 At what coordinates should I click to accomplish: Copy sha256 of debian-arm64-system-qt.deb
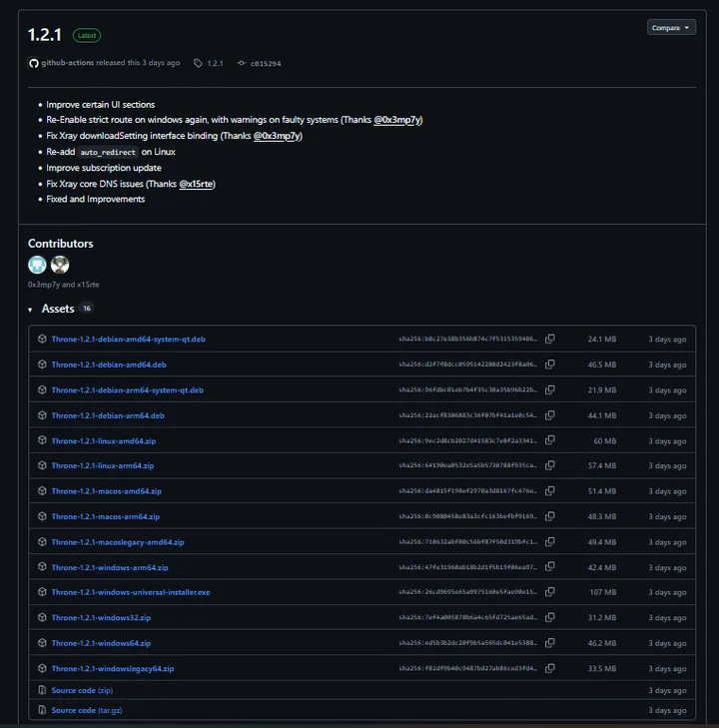tap(550, 389)
